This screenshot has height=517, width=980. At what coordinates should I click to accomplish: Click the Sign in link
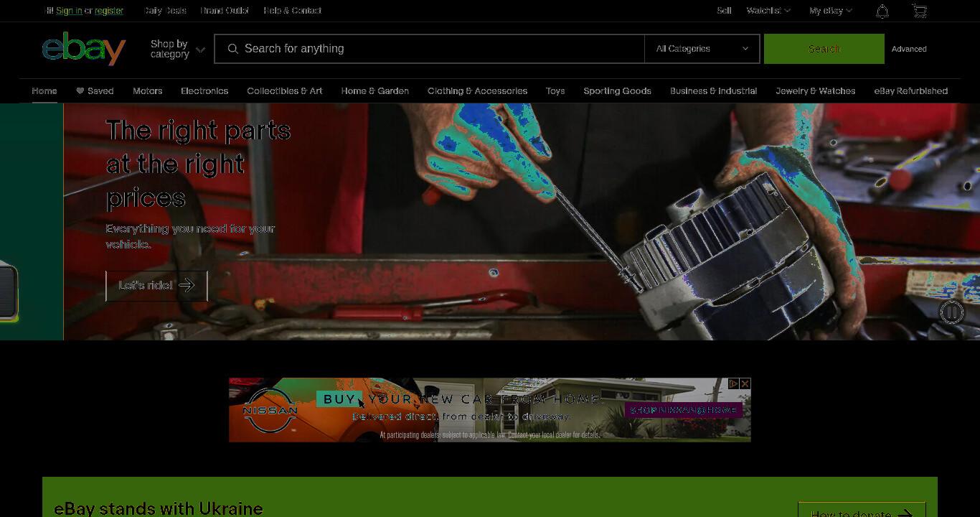click(69, 11)
